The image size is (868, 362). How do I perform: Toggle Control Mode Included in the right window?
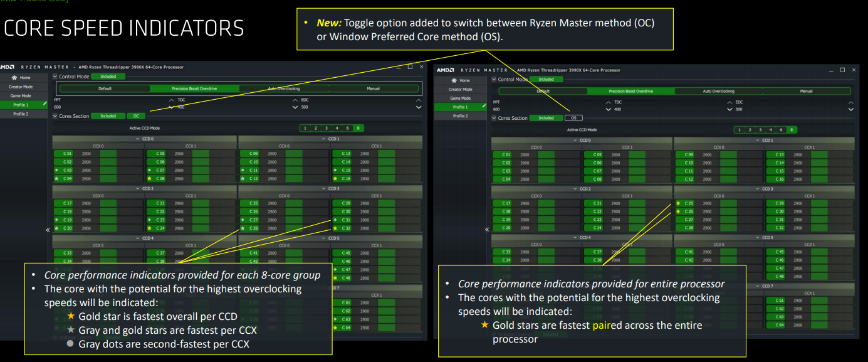coord(546,79)
